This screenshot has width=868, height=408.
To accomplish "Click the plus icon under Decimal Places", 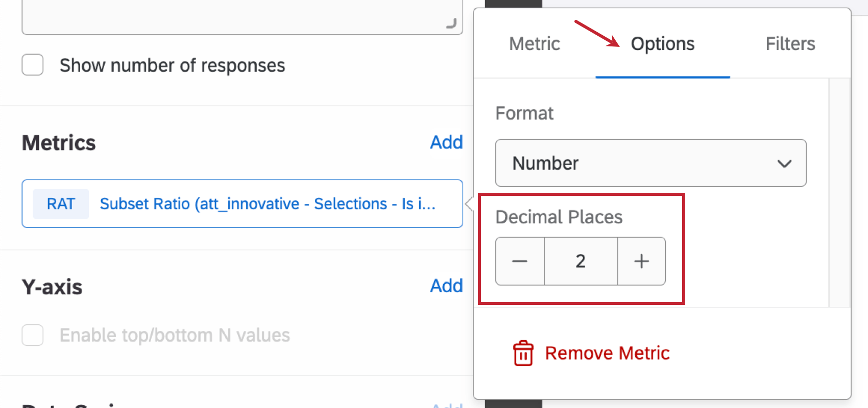I will (x=641, y=261).
